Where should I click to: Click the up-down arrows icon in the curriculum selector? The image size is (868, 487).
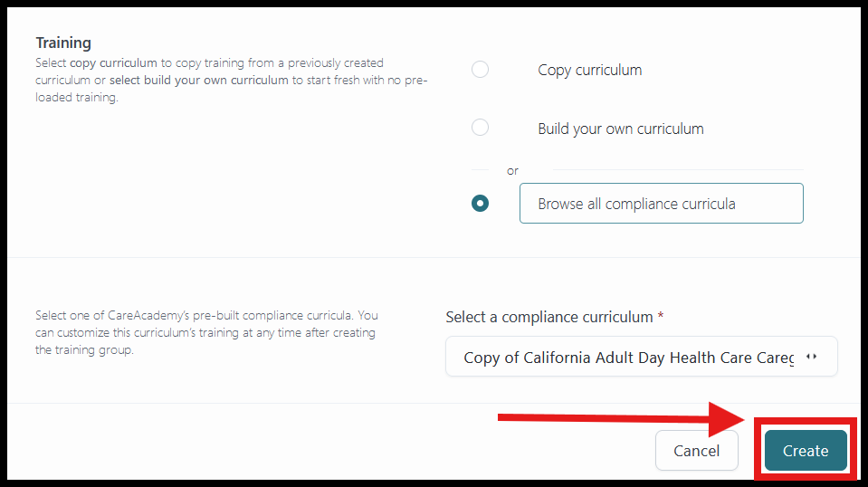[x=812, y=357]
